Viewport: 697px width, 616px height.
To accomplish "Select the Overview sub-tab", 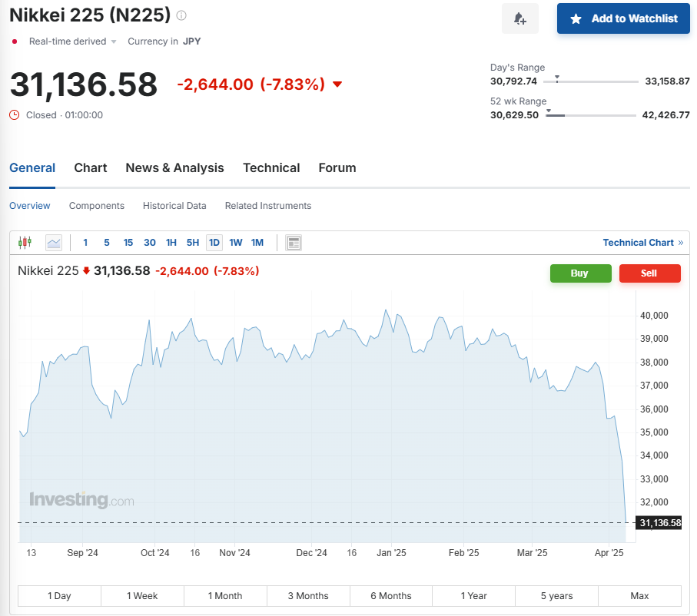I will pos(30,206).
